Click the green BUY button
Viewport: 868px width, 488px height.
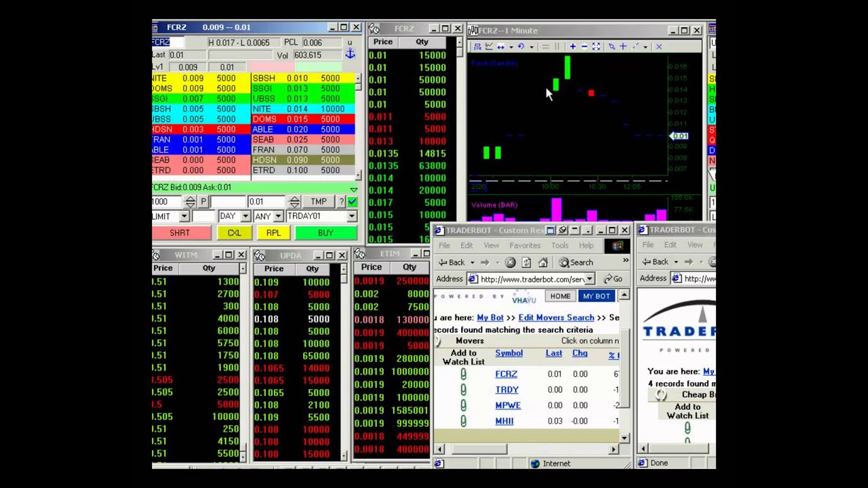325,233
